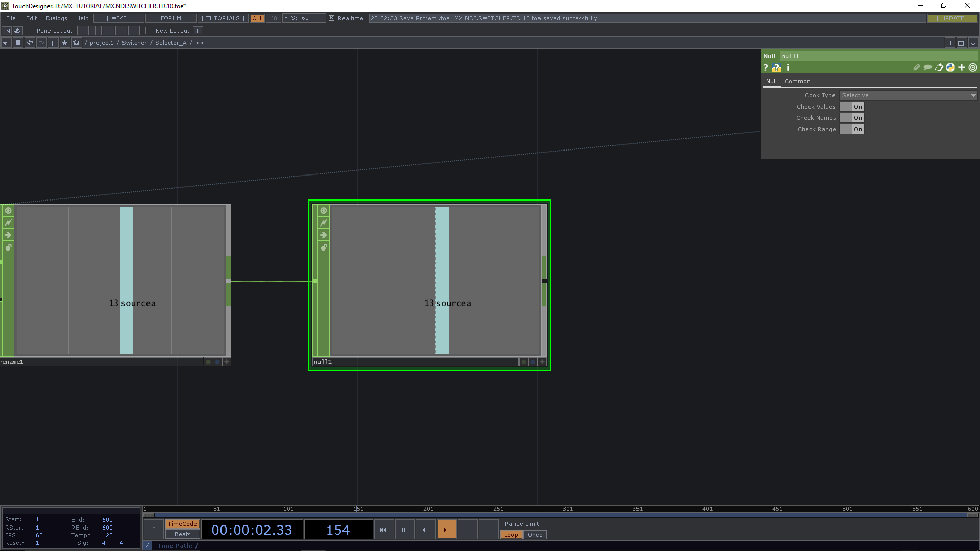980x551 pixels.
Task: Toggle Check Names parameter
Action: click(x=852, y=118)
